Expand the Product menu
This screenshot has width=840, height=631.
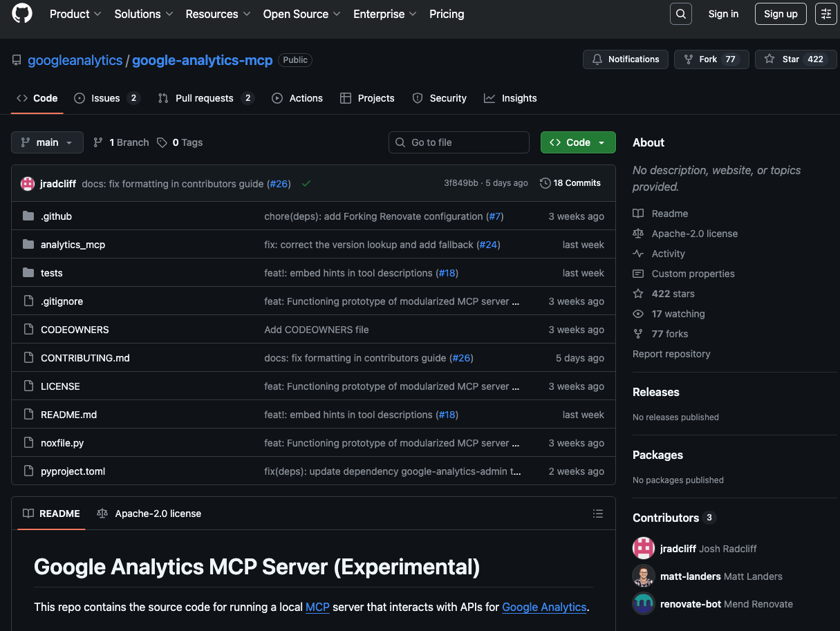point(75,14)
